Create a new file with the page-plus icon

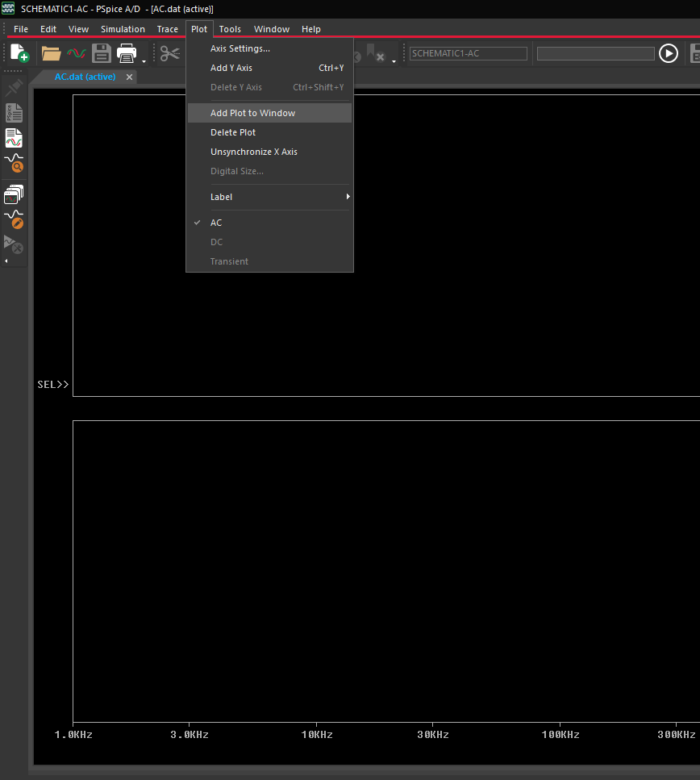click(19, 52)
